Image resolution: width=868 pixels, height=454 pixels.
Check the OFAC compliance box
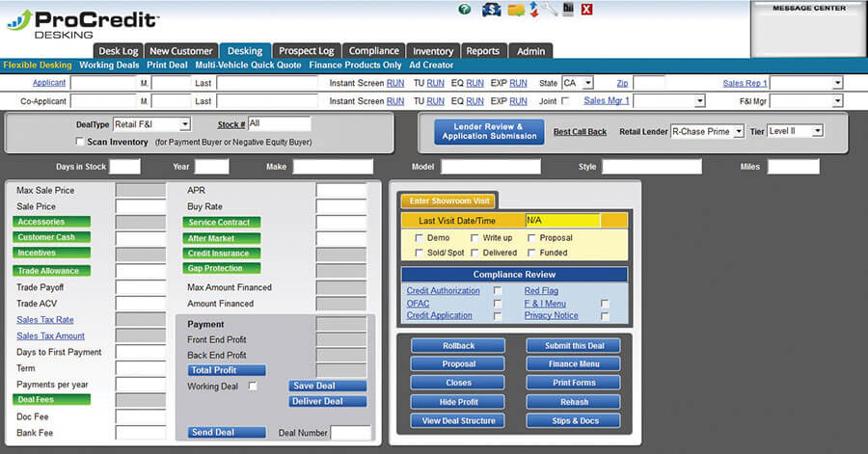[x=498, y=304]
